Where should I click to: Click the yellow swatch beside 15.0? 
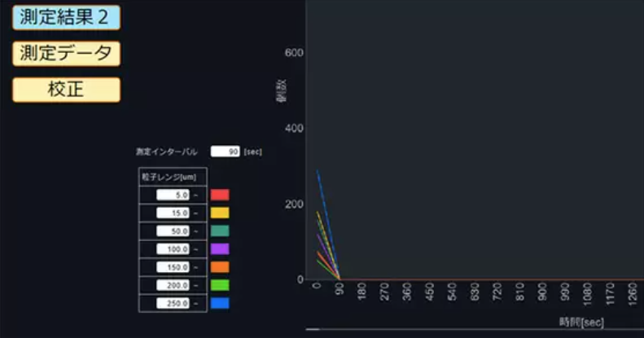coord(220,213)
